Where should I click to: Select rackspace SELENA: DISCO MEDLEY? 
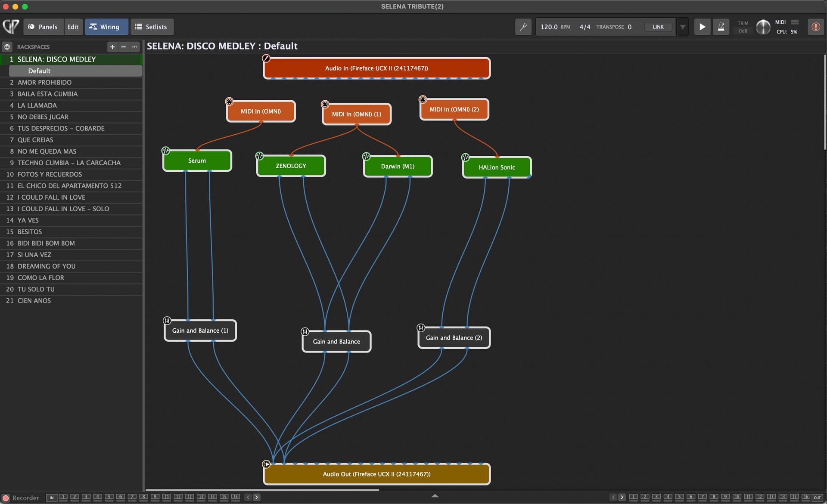[x=71, y=59]
